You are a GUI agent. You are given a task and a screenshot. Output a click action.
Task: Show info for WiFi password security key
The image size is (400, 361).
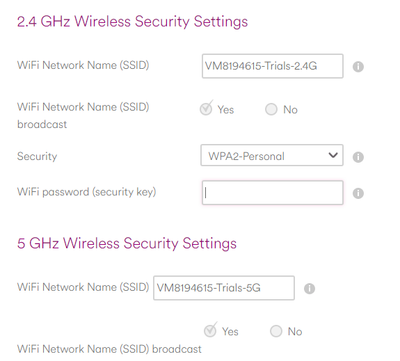[x=358, y=193]
